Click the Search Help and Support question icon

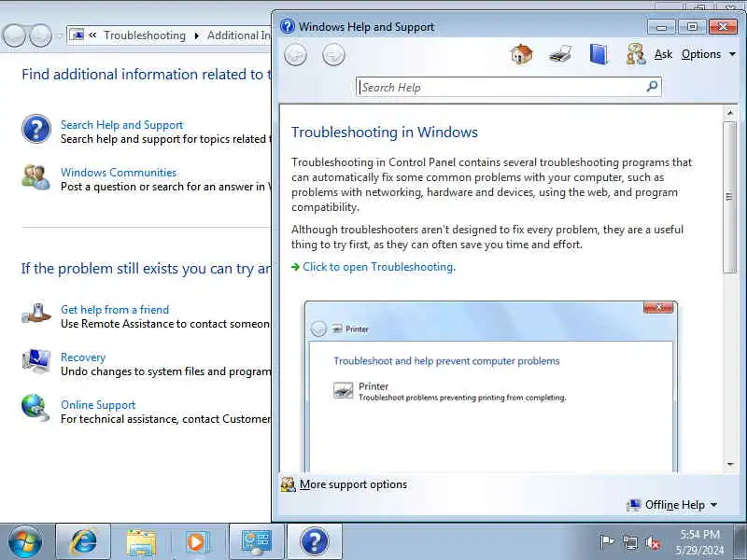(x=36, y=129)
